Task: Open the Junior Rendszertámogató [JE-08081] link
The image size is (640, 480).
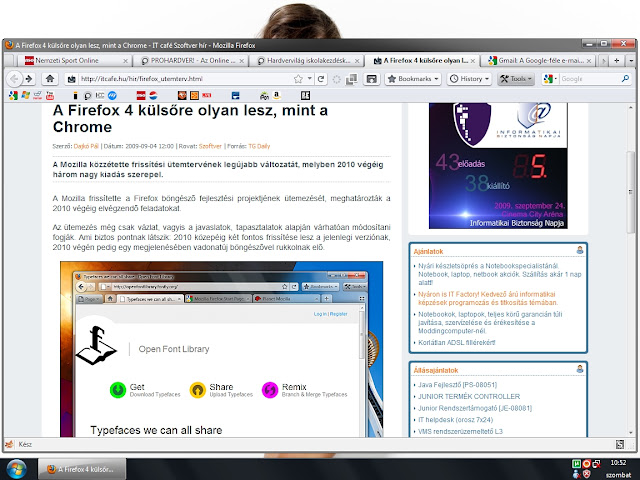Action: click(475, 408)
